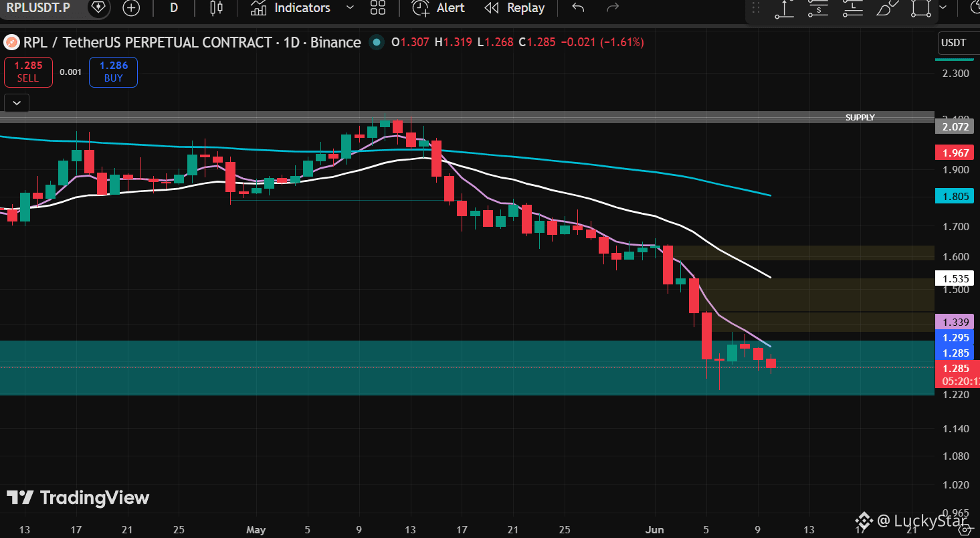Screen dimensions: 980x538
Task: Click the 1.286 BUY button
Action: click(x=113, y=72)
